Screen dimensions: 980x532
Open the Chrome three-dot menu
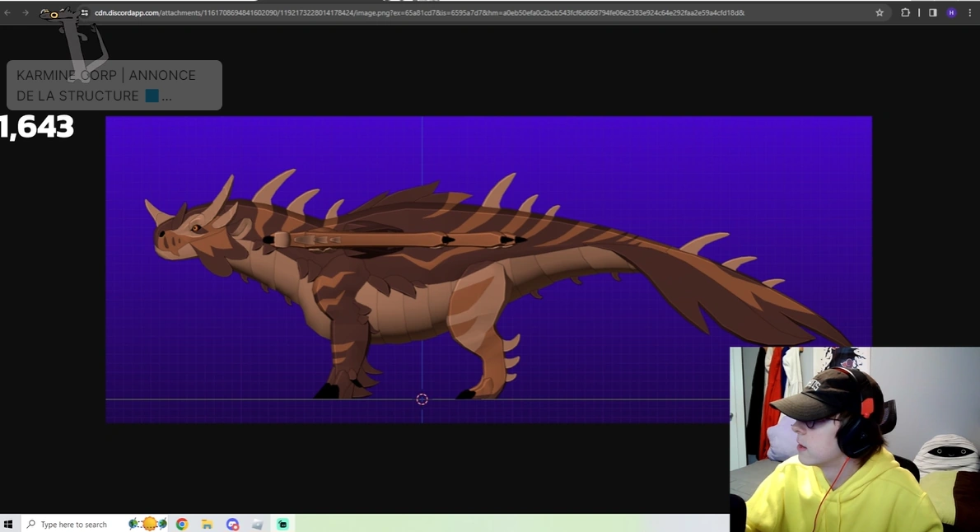970,12
